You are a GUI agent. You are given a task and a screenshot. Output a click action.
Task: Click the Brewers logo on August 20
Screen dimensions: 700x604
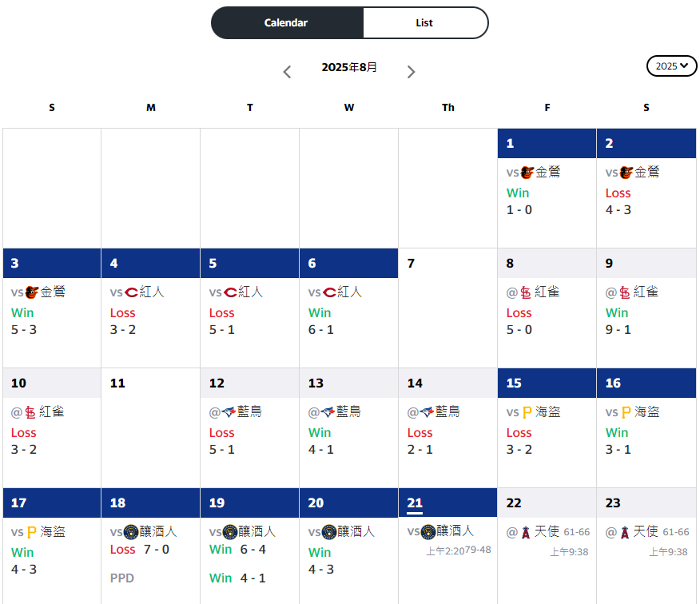(329, 532)
